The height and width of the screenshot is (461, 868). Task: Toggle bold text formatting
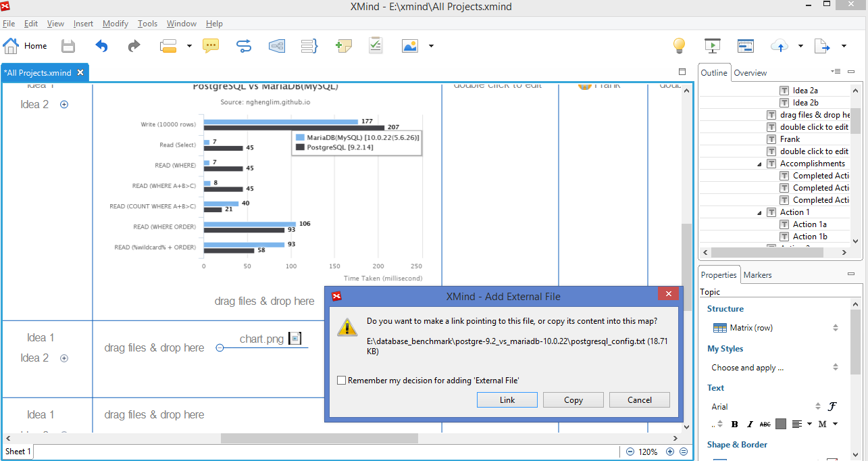point(735,424)
